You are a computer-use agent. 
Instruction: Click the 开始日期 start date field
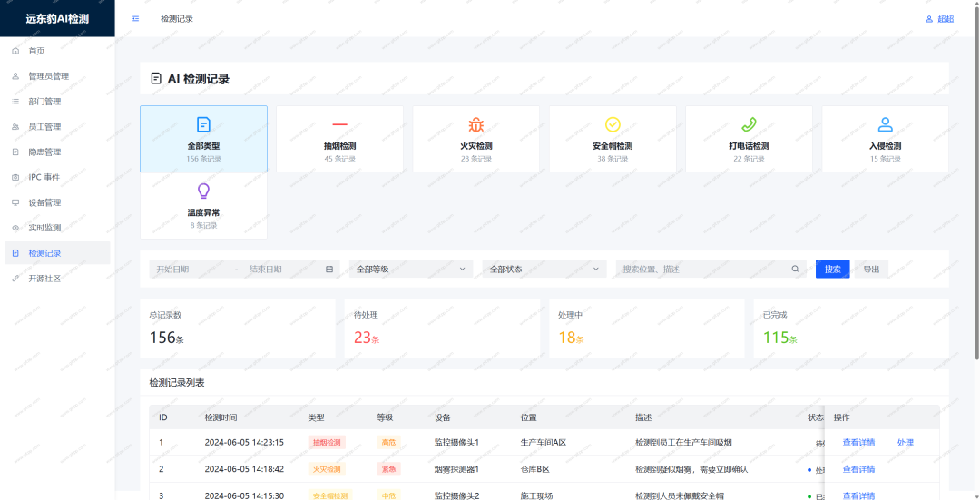(x=190, y=270)
